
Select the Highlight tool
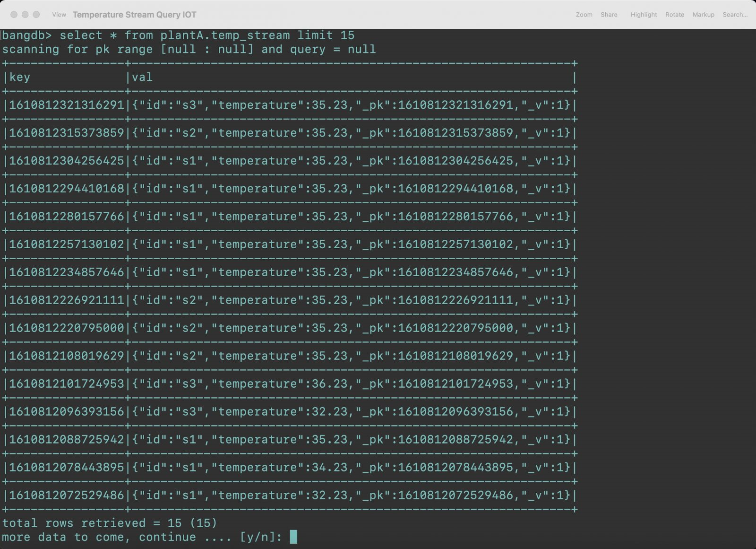644,15
